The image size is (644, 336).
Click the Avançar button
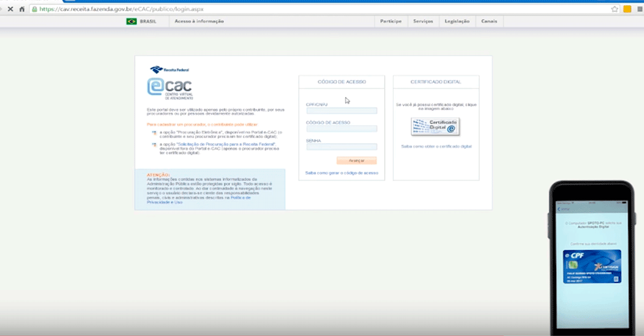tap(357, 160)
